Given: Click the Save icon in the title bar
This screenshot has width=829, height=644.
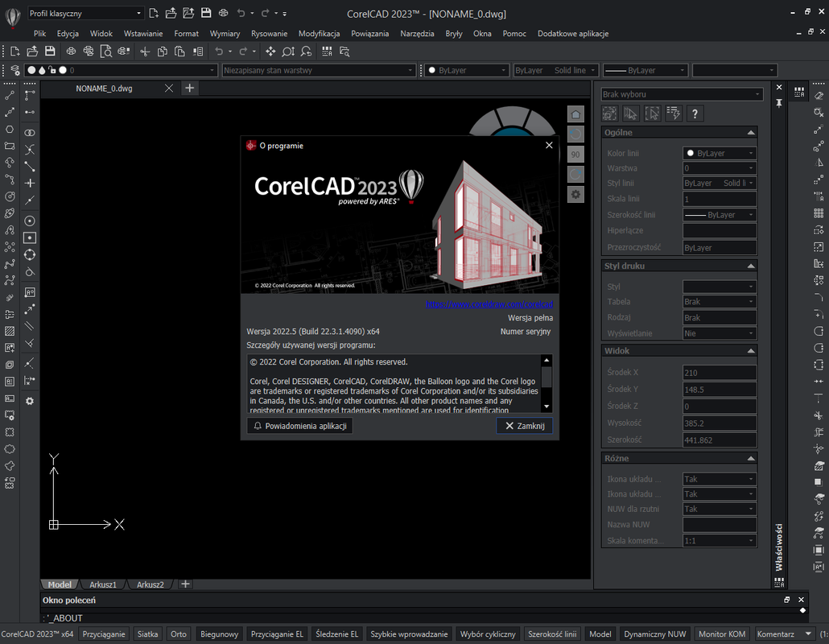Looking at the screenshot, I should coord(206,13).
